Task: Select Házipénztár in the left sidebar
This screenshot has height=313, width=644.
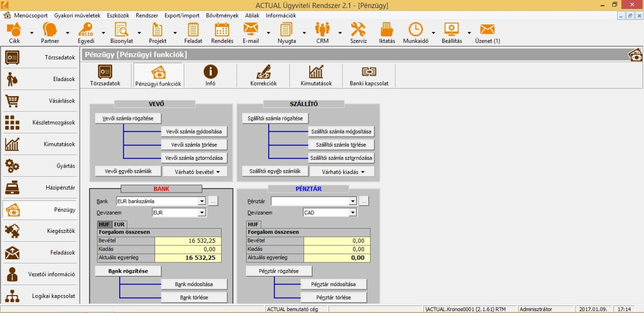Action: click(x=40, y=188)
